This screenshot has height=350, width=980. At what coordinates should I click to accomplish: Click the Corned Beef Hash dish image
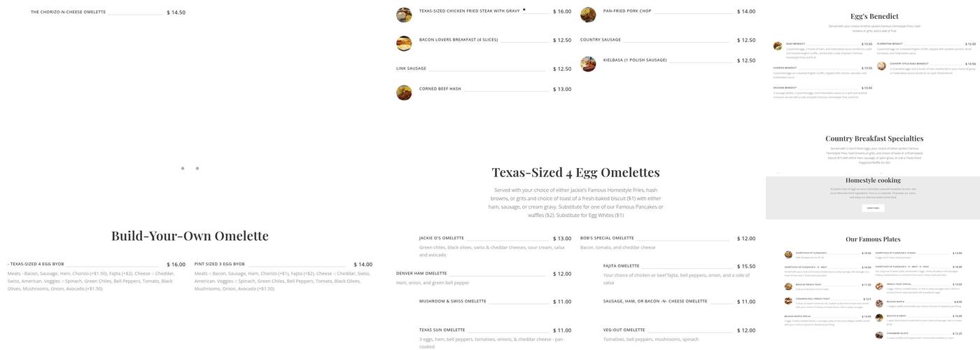click(x=404, y=92)
